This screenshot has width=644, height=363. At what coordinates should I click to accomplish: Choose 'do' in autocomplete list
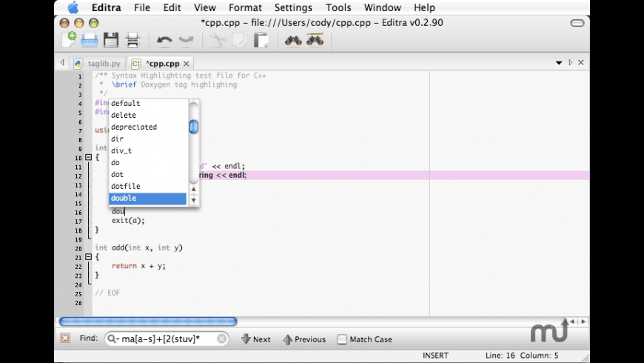tap(147, 163)
